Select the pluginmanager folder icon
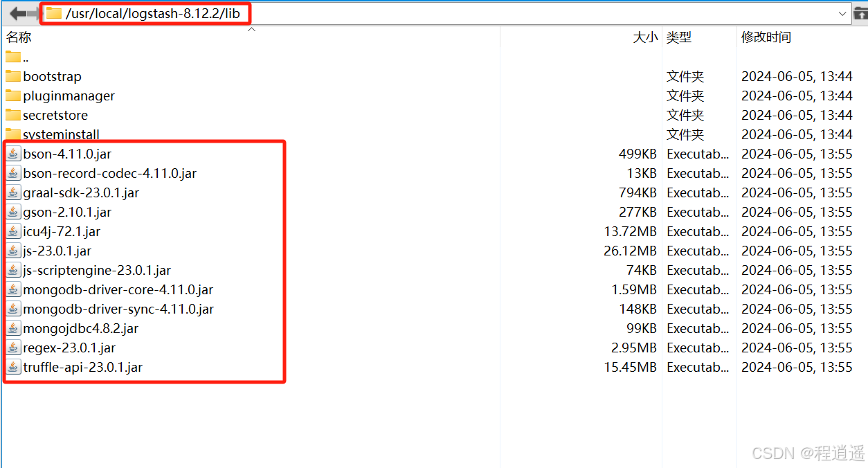Viewport: 868px width, 468px height. (12, 96)
